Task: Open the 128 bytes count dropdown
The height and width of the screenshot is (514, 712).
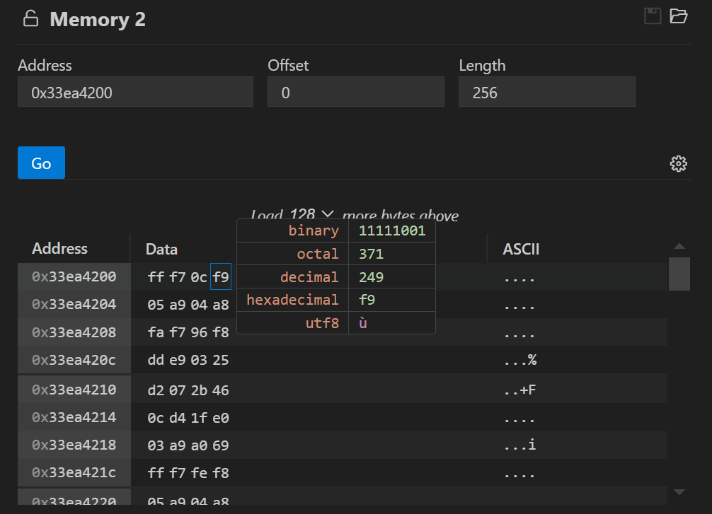Action: click(x=311, y=215)
